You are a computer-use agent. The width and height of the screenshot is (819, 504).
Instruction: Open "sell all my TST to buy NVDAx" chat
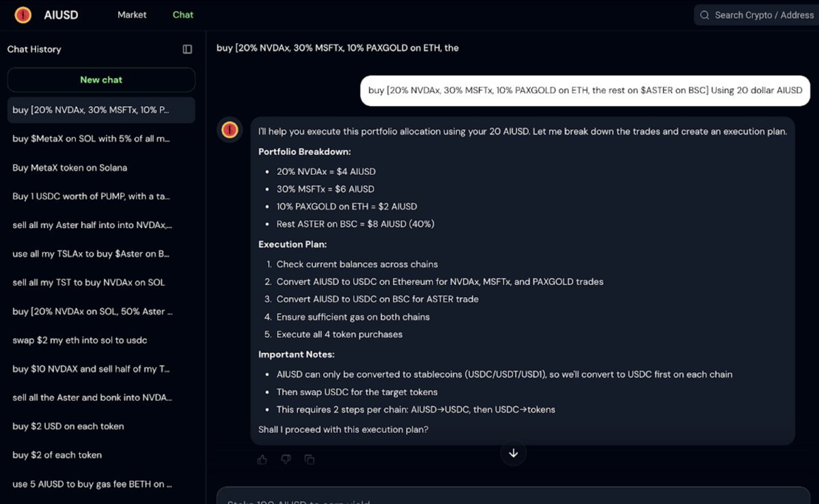click(88, 283)
